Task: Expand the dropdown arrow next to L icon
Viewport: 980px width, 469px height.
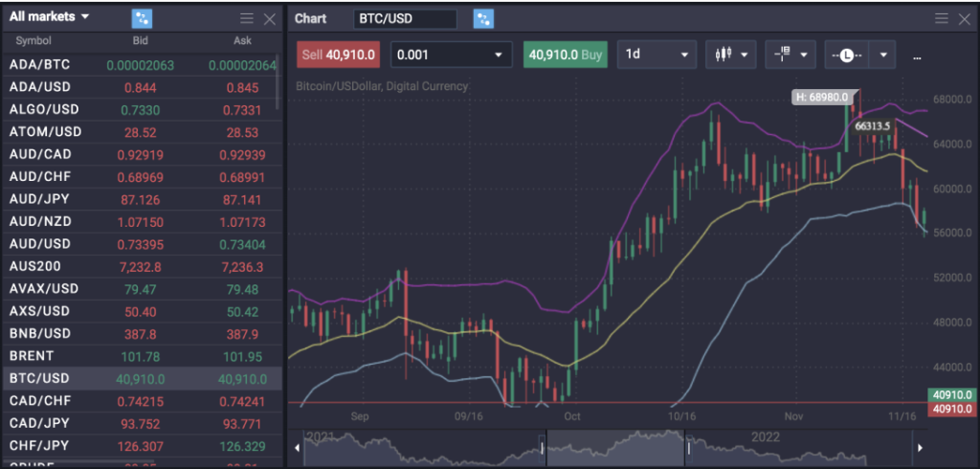Action: [x=882, y=56]
